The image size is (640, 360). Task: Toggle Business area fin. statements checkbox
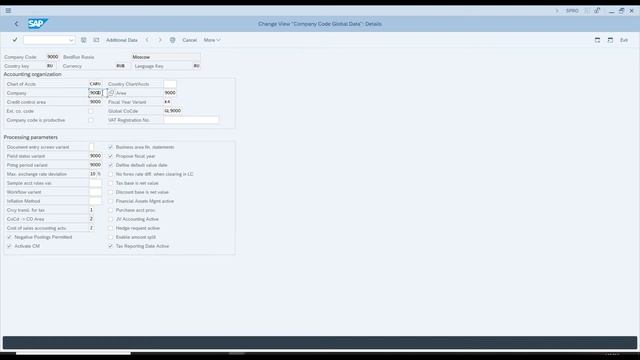(111, 147)
